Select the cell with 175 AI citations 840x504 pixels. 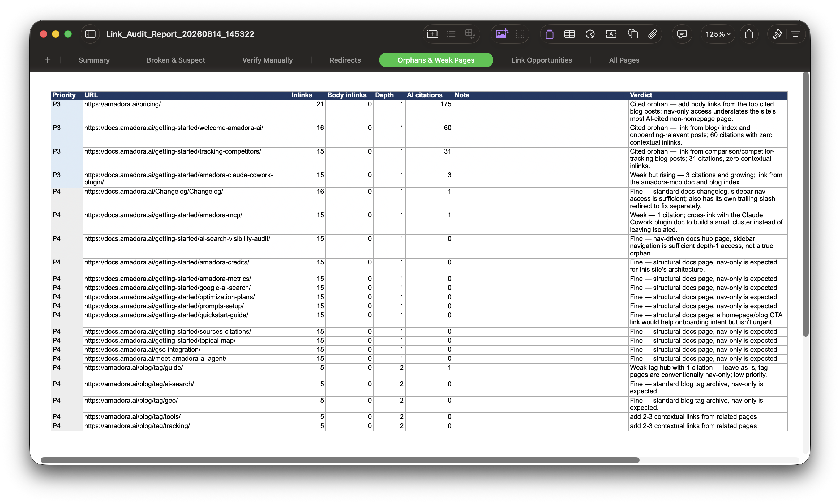pos(429,112)
